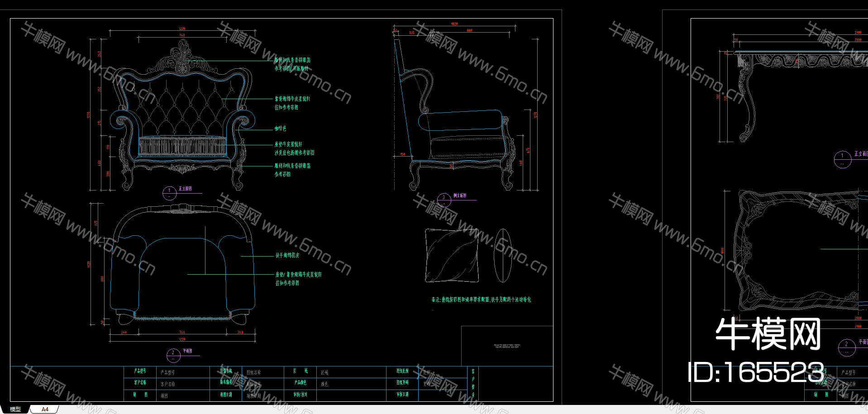
Task: Click the view marker circle numbered 3
Action: click(x=444, y=200)
